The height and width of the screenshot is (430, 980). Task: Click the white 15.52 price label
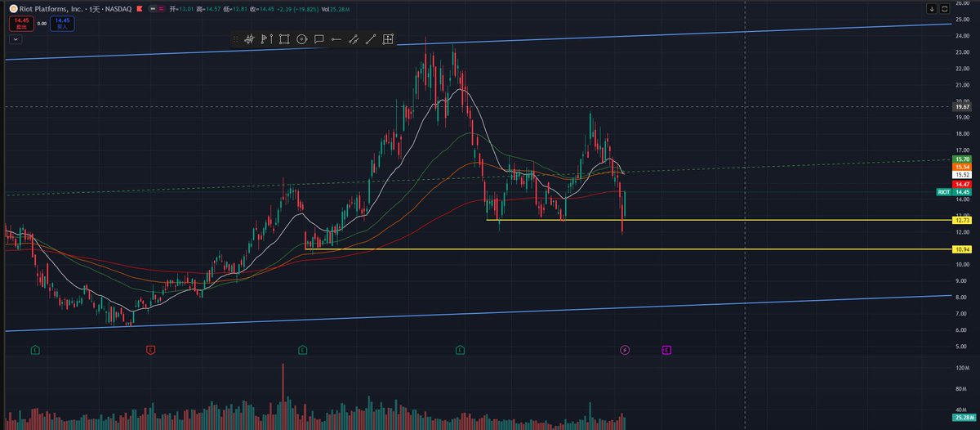962,175
